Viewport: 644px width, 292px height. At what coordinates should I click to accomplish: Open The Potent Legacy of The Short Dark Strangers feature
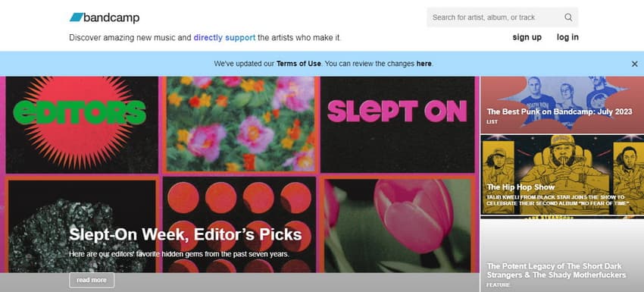(556, 271)
